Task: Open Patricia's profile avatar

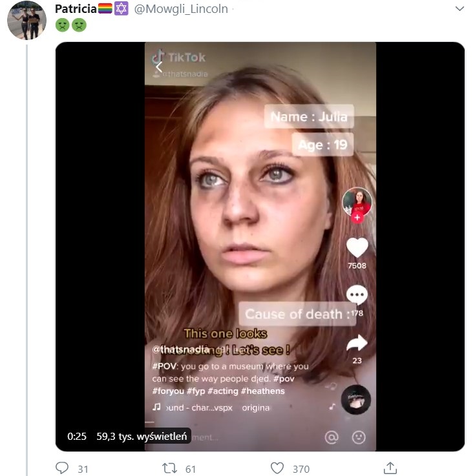Action: click(x=26, y=20)
